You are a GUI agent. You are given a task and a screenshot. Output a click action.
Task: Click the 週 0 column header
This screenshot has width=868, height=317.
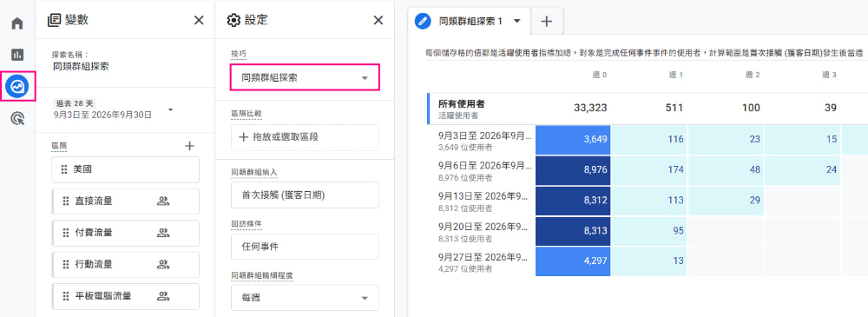click(599, 75)
